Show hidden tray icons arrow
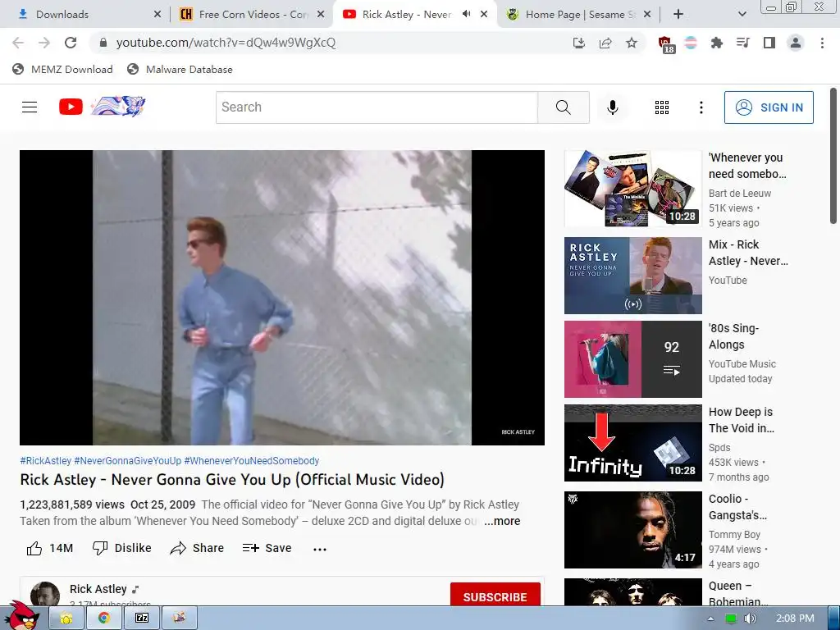 point(711,619)
